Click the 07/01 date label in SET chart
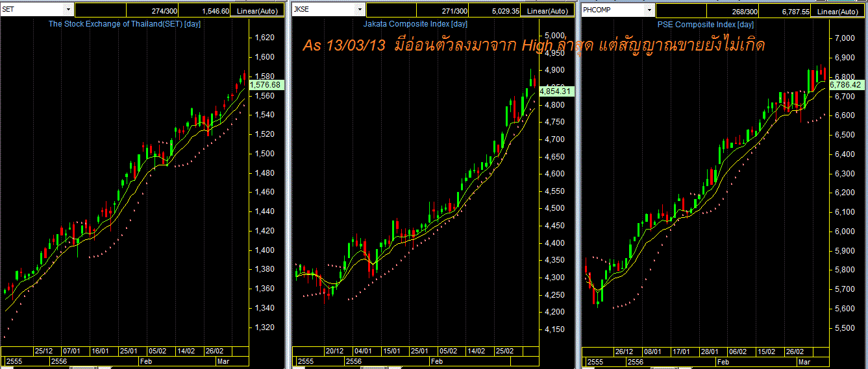 tap(71, 351)
